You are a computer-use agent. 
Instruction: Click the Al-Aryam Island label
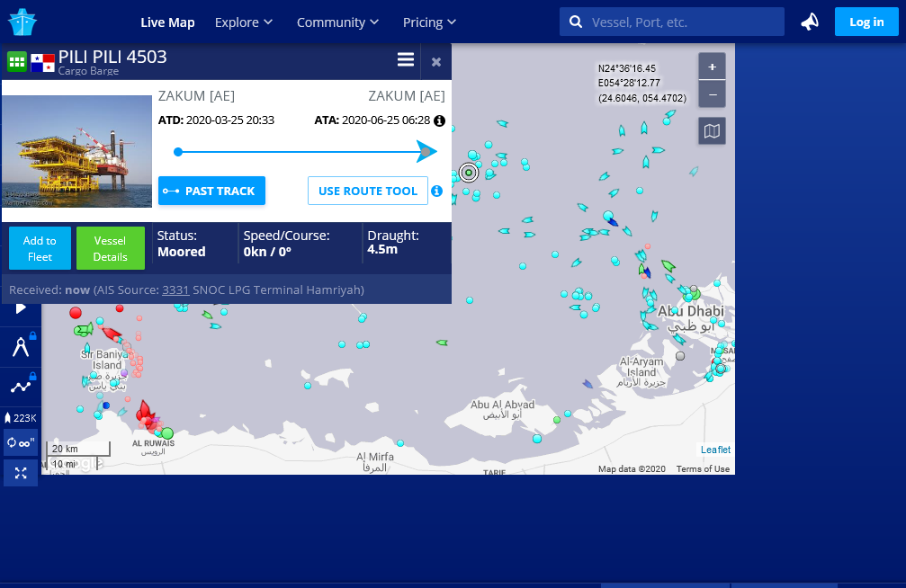[x=641, y=367]
